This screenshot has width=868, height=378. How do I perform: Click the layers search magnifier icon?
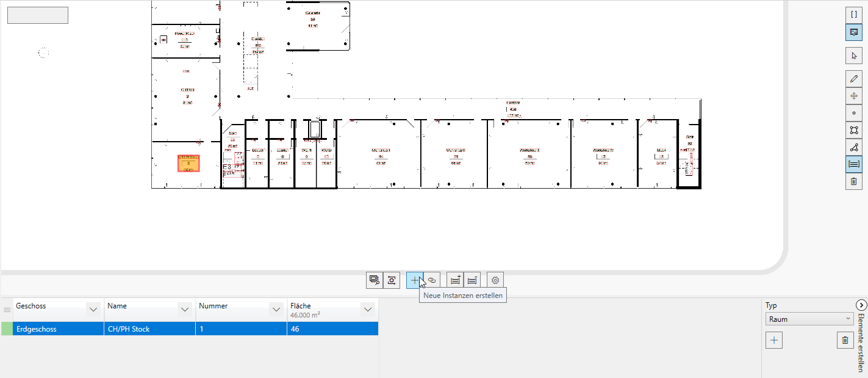pos(375,280)
